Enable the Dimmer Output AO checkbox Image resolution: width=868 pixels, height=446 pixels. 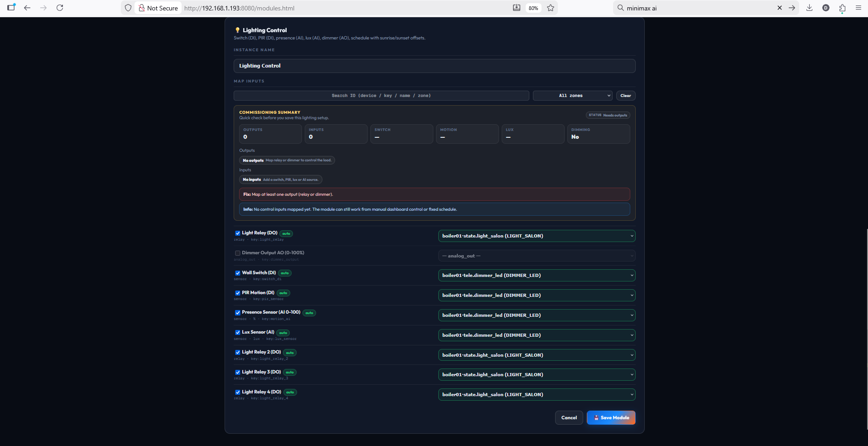238,253
